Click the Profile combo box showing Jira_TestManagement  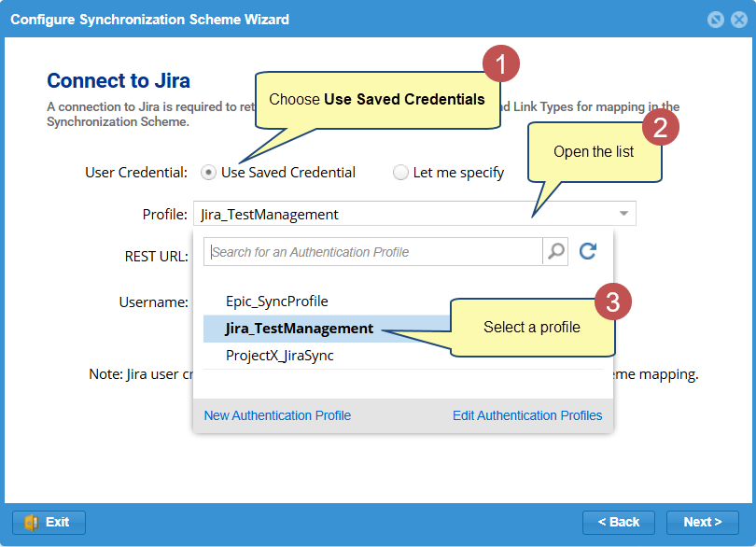point(414,214)
